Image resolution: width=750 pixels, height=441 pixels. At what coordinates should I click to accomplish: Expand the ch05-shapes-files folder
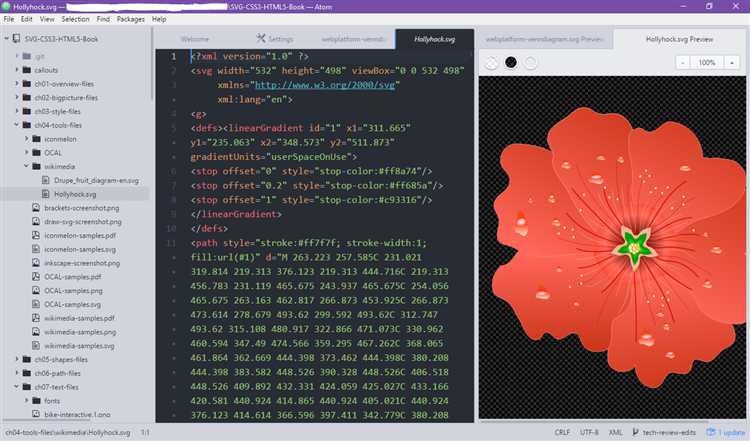(17, 359)
